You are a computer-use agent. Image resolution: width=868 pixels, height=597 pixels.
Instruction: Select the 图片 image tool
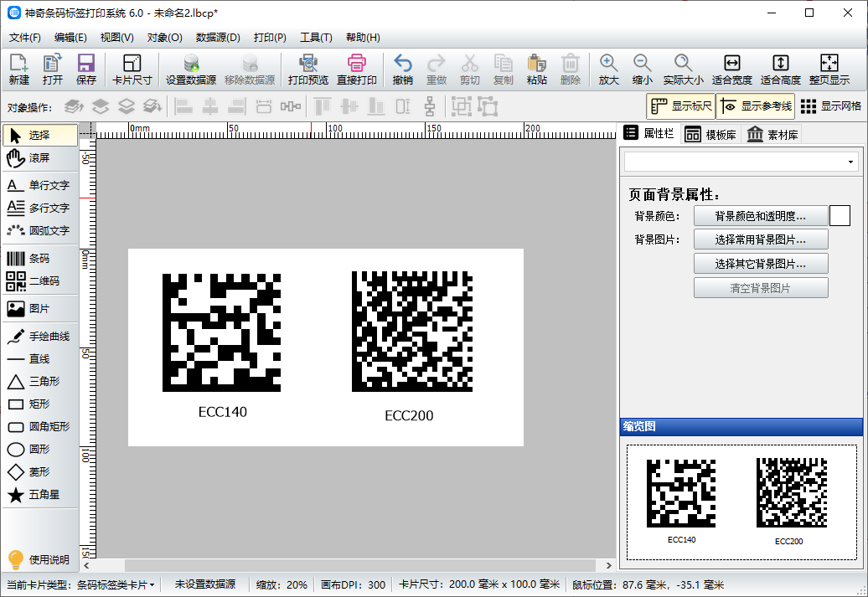[40, 309]
